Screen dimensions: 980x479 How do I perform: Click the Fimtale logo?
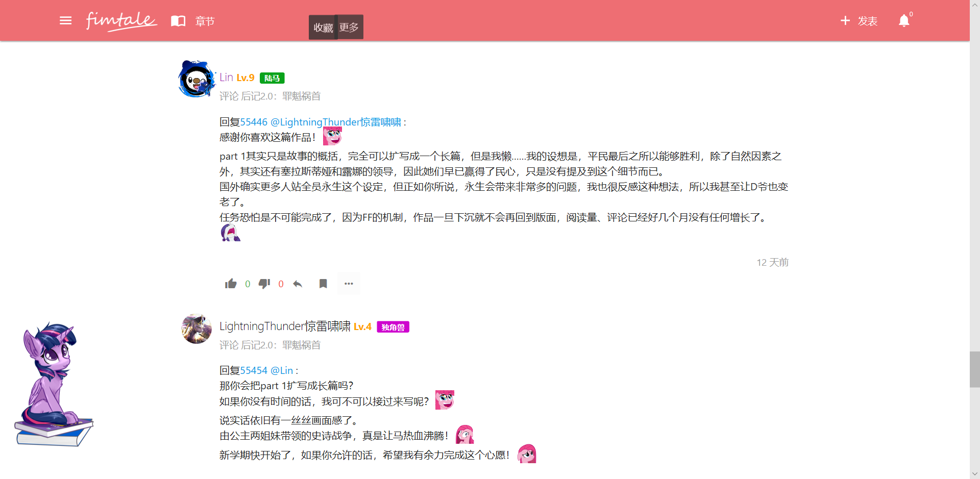click(x=121, y=21)
